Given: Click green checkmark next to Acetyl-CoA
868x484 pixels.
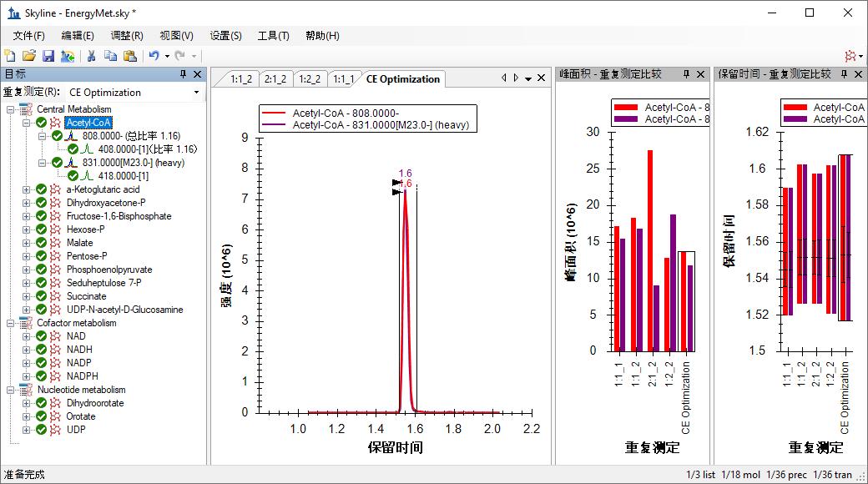Looking at the screenshot, I should [41, 123].
